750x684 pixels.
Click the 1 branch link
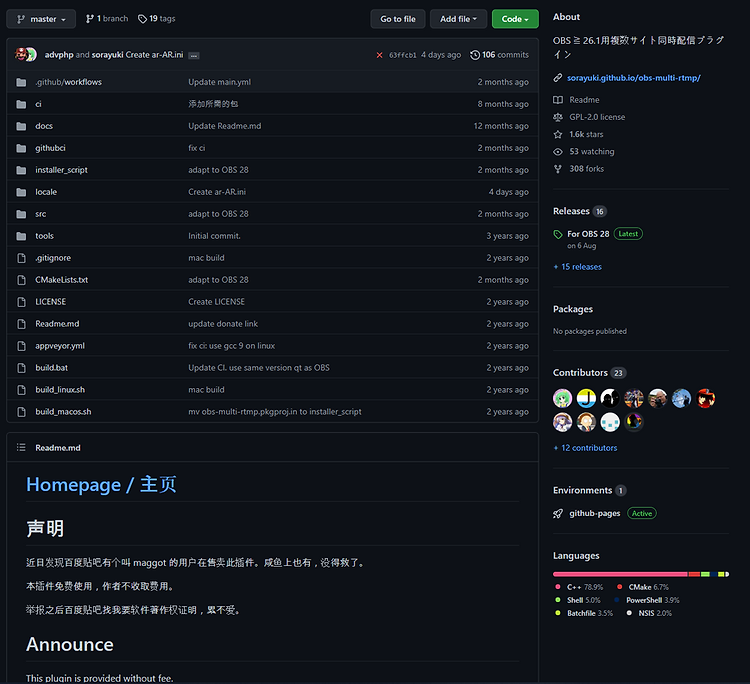pos(107,19)
